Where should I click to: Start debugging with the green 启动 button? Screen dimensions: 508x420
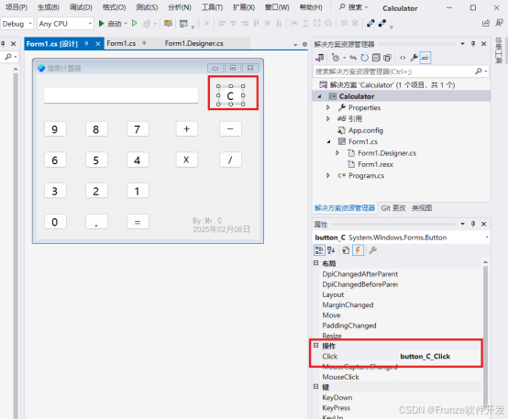pos(109,24)
